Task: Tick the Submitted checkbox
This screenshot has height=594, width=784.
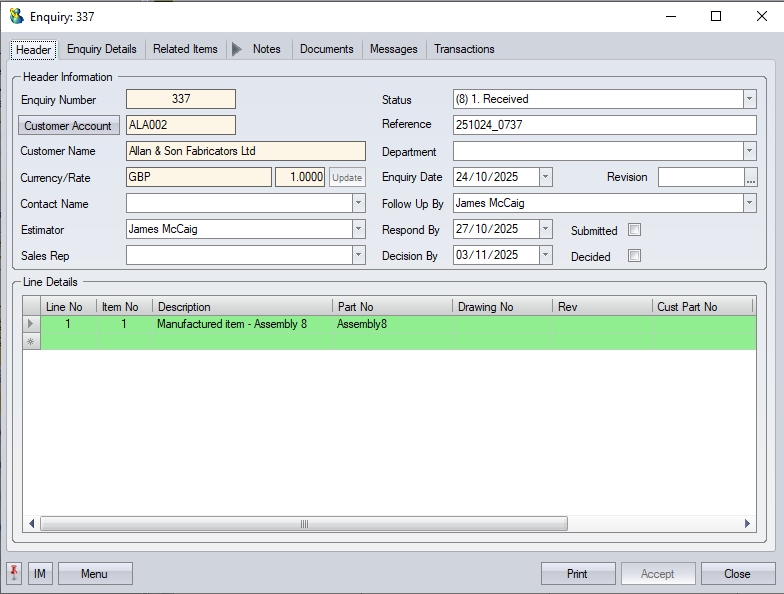Action: (634, 230)
